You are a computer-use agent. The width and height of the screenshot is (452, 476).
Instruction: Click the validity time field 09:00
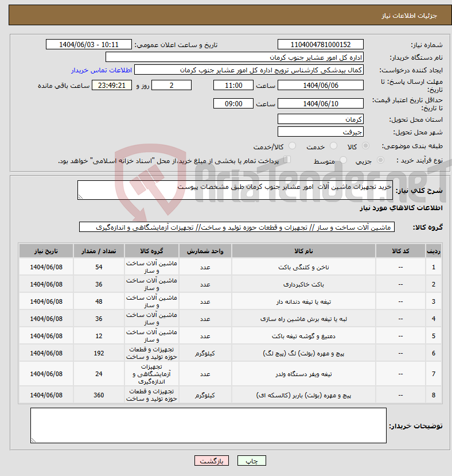point(233,103)
